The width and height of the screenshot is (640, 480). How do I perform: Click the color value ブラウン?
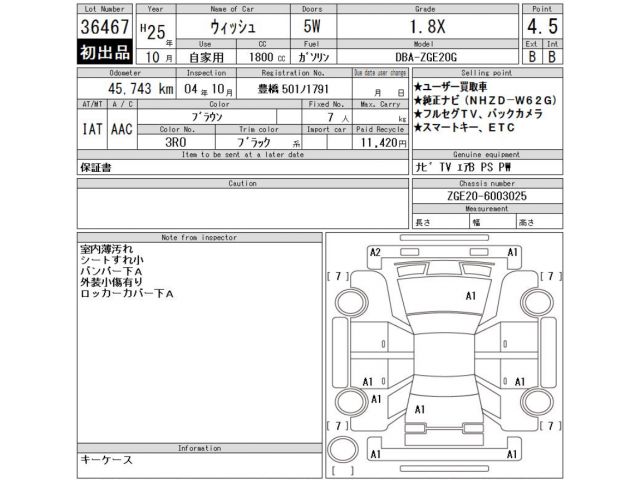(x=207, y=117)
